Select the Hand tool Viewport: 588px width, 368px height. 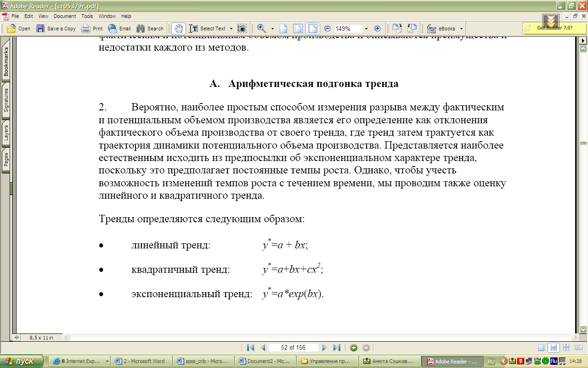coord(179,29)
